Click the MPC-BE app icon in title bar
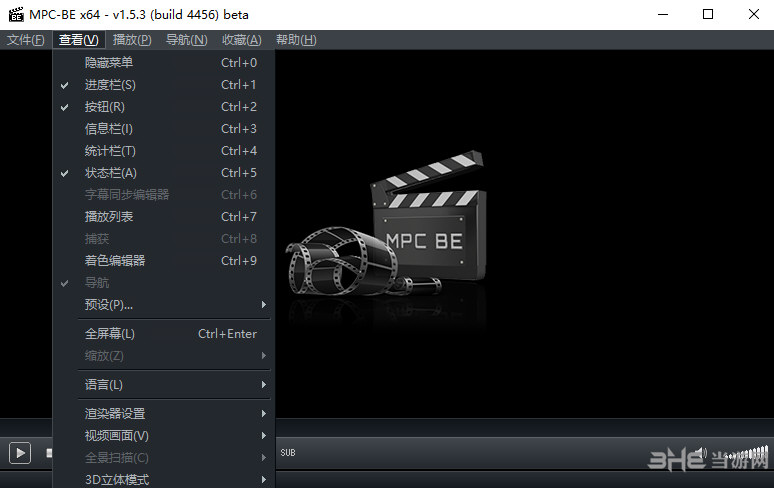This screenshot has width=774, height=488. (16, 14)
